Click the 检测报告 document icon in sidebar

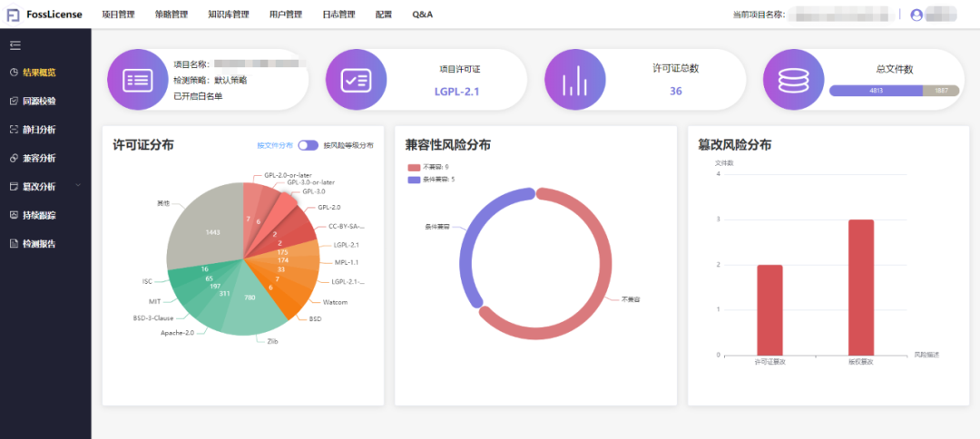click(14, 243)
